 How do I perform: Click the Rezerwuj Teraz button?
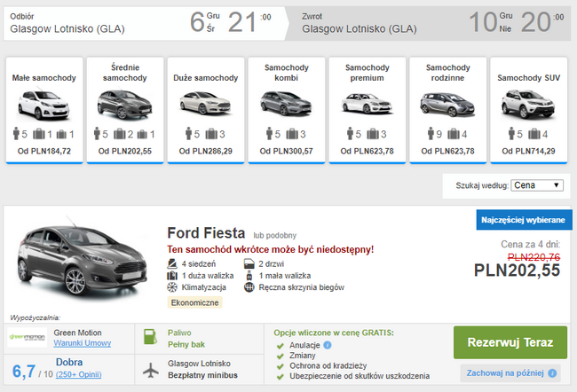click(x=510, y=342)
